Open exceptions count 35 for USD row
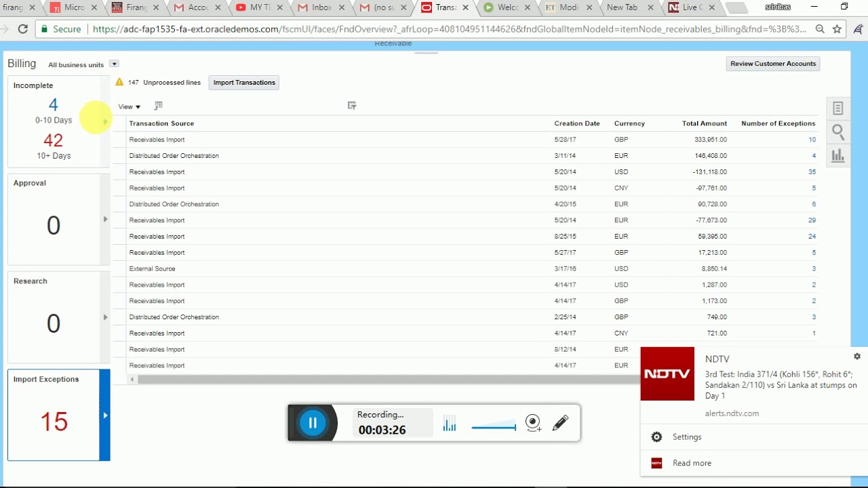The height and width of the screenshot is (488, 868). pyautogui.click(x=812, y=172)
